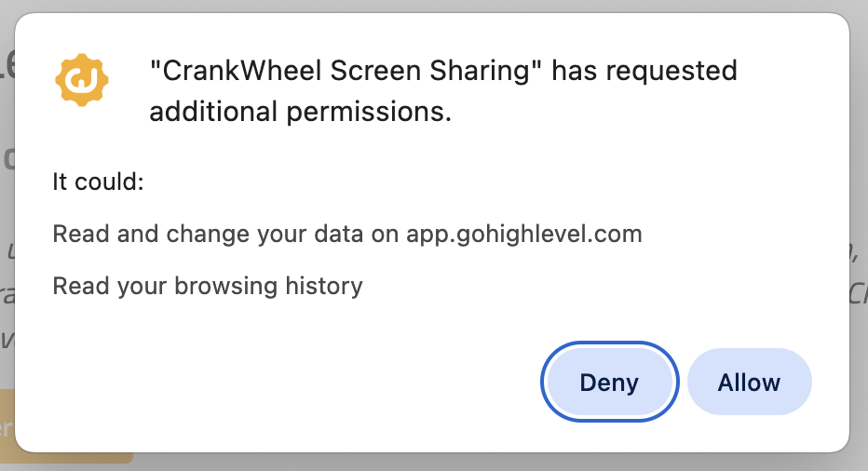
Task: Click the "Read and change your data" text
Action: click(209, 234)
